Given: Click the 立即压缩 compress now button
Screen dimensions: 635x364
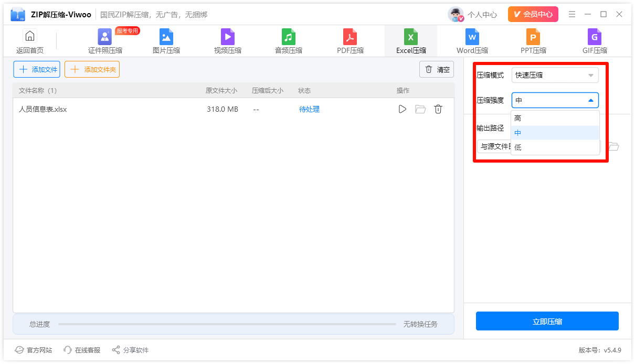Looking at the screenshot, I should pyautogui.click(x=547, y=321).
